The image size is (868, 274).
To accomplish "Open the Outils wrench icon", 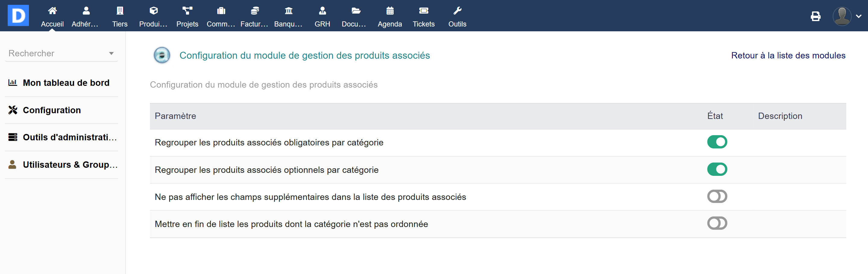I will point(457,11).
